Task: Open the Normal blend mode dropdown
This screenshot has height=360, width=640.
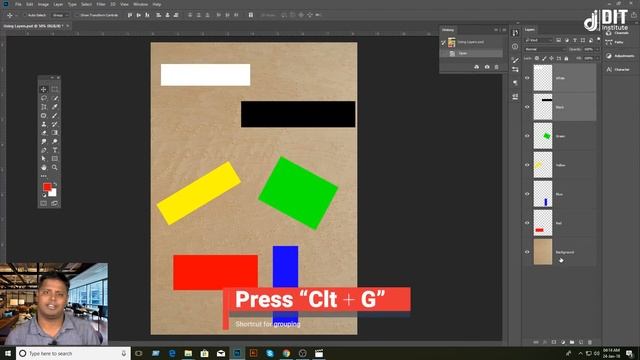Action: [x=544, y=49]
